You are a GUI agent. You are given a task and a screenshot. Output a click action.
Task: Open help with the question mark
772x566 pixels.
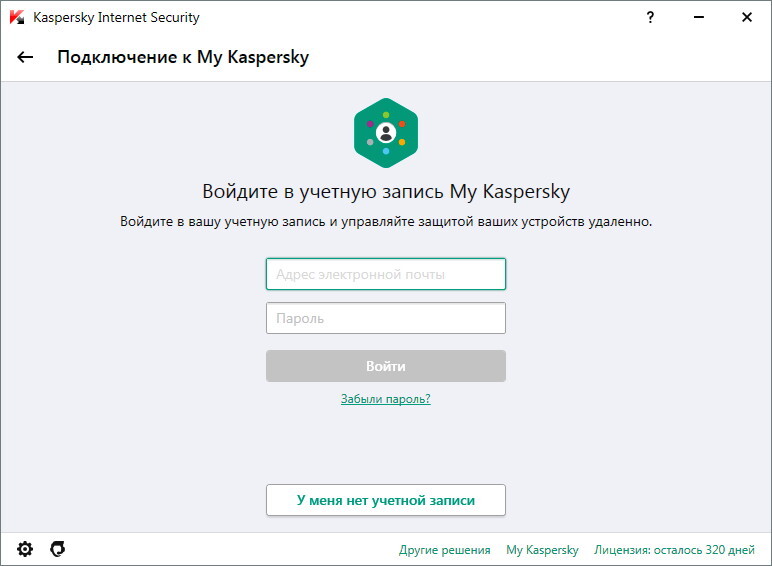(650, 18)
